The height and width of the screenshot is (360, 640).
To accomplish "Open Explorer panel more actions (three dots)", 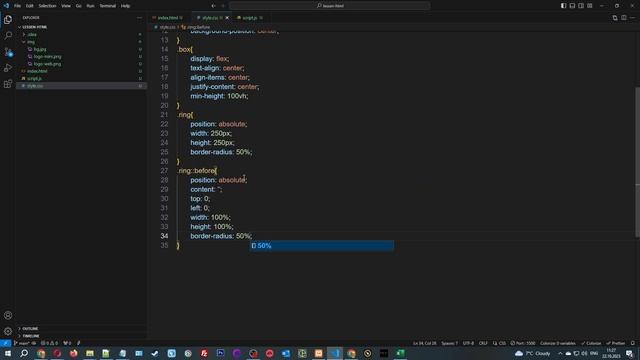I will (140, 18).
